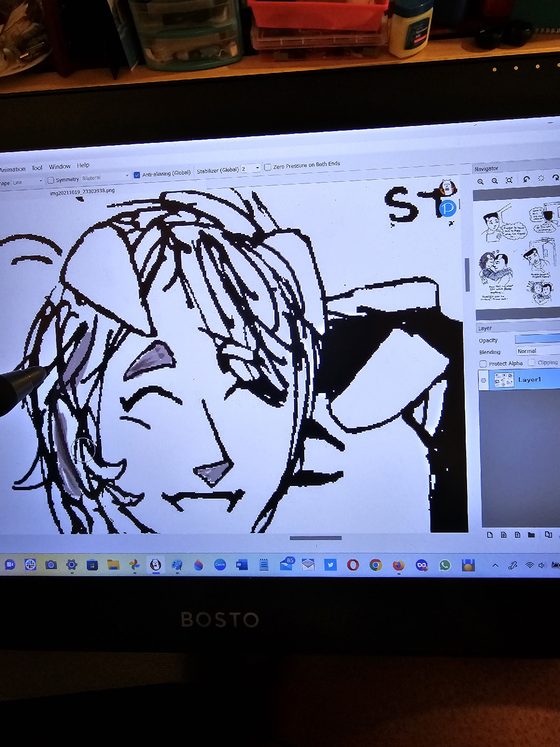Click the blue pixiv P icon on the canvas
Viewport: 560px width, 747px height.
[x=447, y=208]
